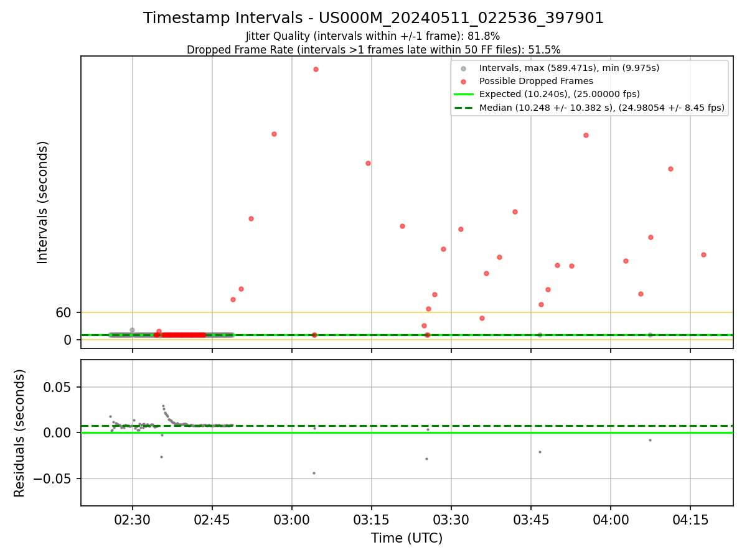Click the '−0.05' tick label on residuals axis
The height and width of the screenshot is (560, 747).
(x=51, y=478)
